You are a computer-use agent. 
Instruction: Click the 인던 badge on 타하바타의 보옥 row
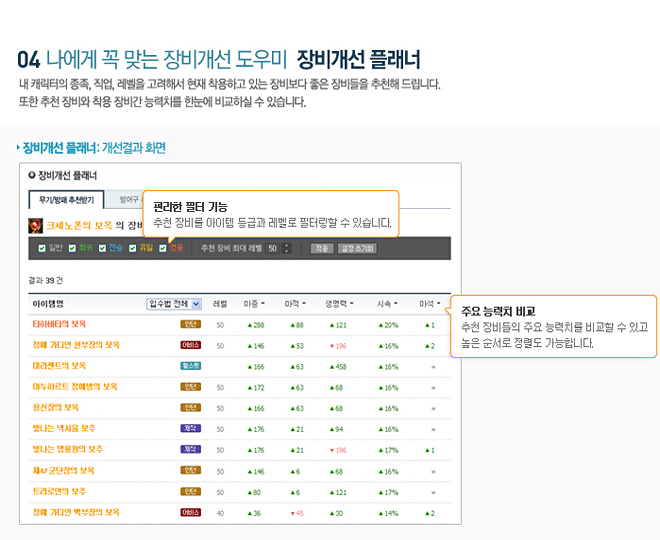[190, 325]
